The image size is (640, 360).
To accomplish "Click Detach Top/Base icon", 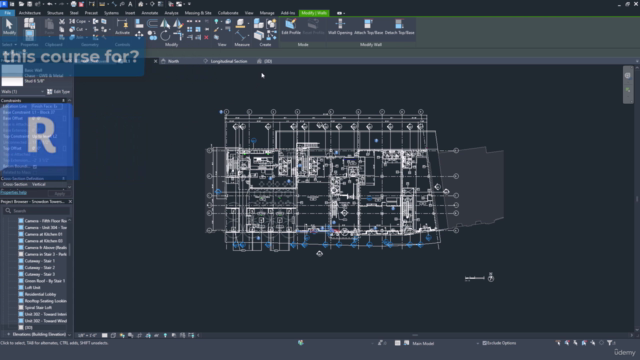I will click(x=399, y=24).
